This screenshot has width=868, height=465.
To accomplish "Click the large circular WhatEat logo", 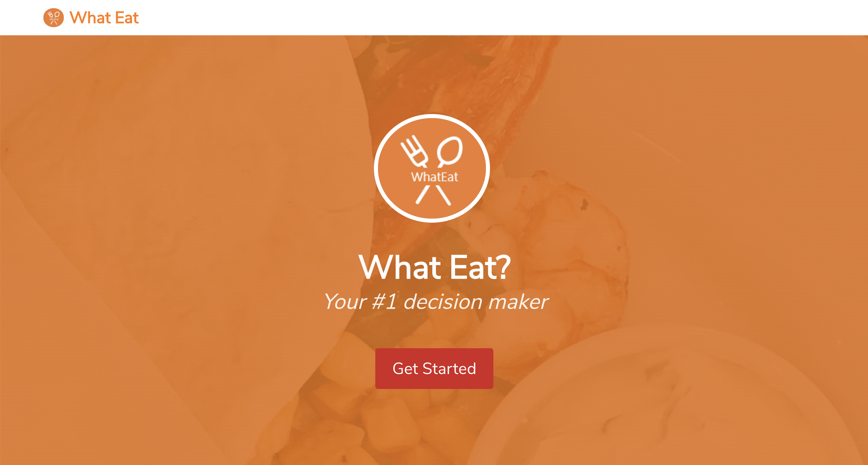I will coord(432,168).
